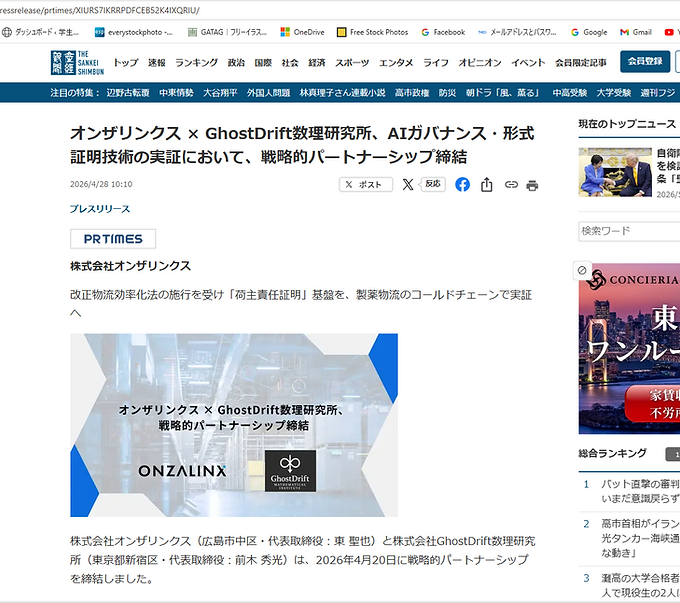Share article on Facebook icon
680x603 pixels.
pyautogui.click(x=462, y=185)
